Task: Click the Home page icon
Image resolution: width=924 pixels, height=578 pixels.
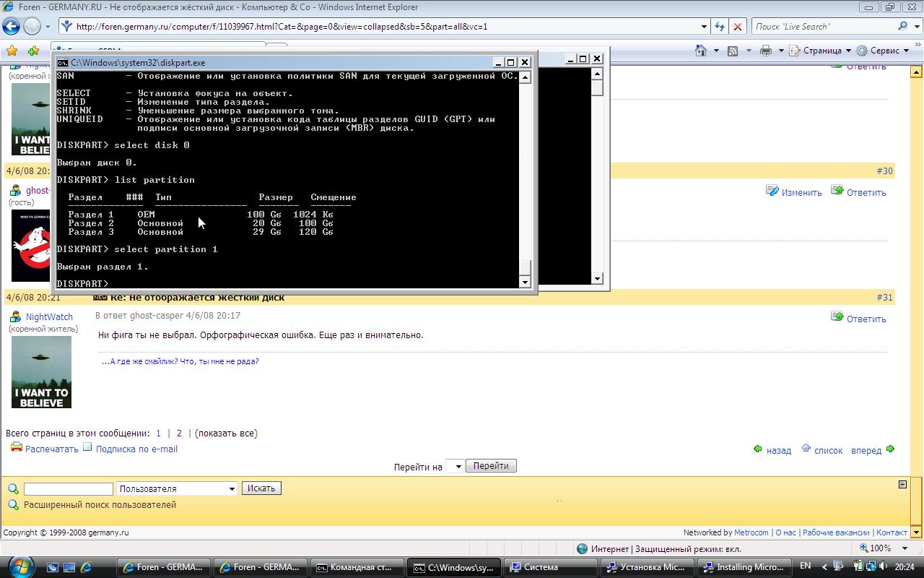Action: coord(700,51)
